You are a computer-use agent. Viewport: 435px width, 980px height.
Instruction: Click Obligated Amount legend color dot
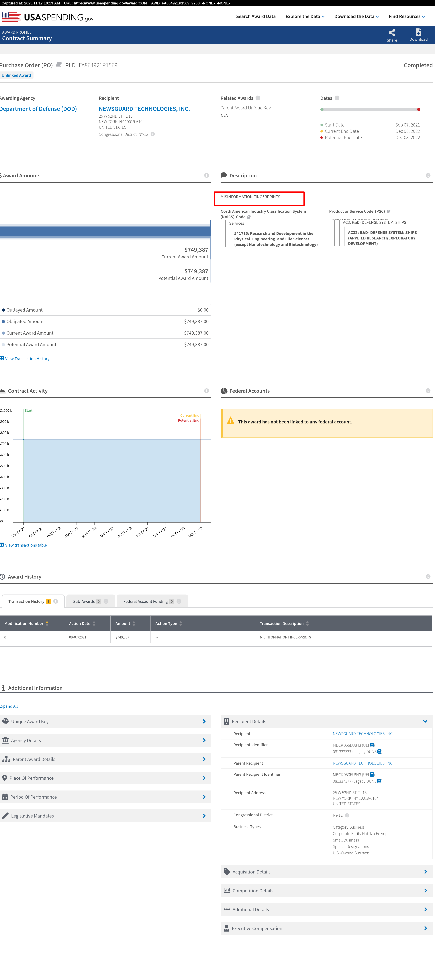point(3,322)
